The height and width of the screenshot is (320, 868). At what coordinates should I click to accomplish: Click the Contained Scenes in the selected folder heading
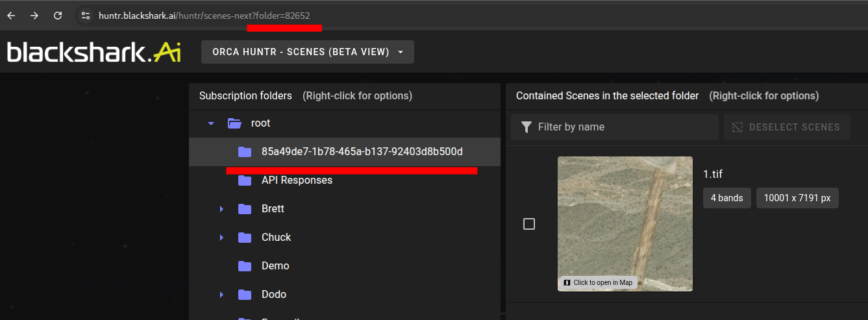pos(607,96)
